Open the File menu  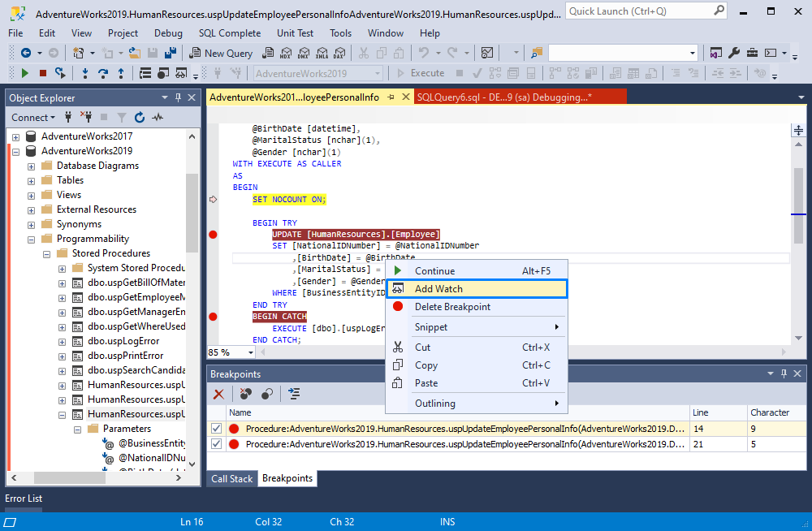coord(15,33)
